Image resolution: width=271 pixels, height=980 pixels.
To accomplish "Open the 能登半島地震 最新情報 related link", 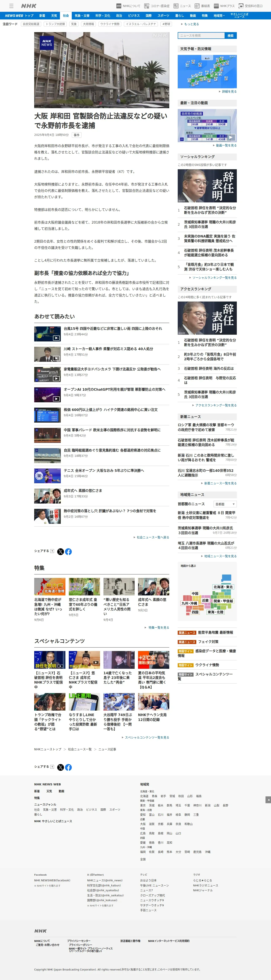I will coord(215,633).
